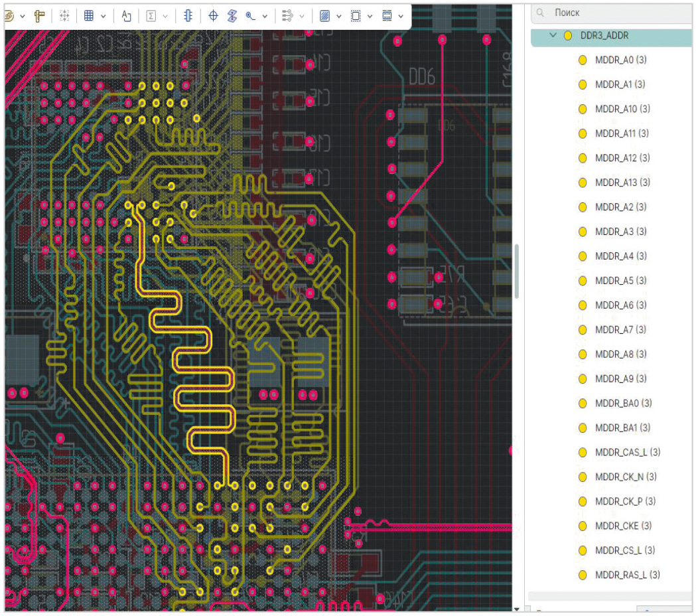Select the MDDR_CK_P net entry
Screen dimensions: 696x616
625,501
